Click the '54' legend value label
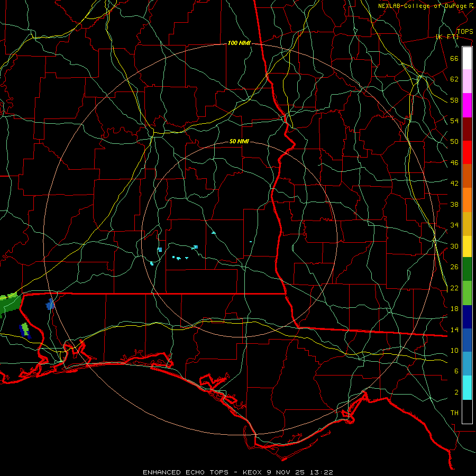The width and height of the screenshot is (476, 476). pos(454,121)
